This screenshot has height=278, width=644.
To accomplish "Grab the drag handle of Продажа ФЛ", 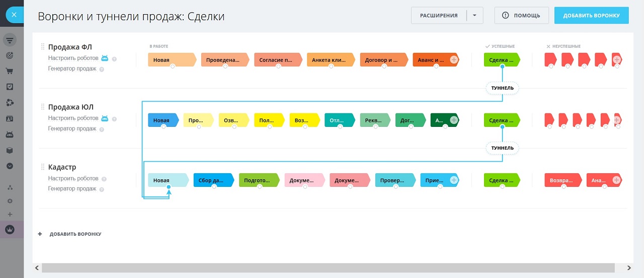I will [43, 47].
